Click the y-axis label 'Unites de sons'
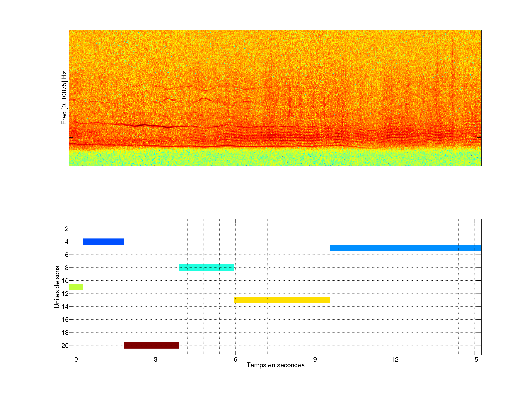Viewport: 532px width, 399px height. tap(57, 287)
